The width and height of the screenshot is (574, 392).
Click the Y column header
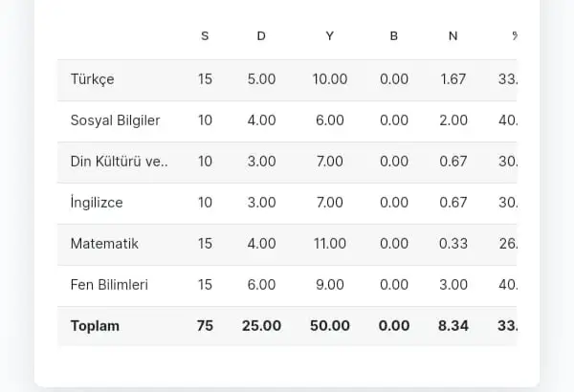(x=329, y=36)
